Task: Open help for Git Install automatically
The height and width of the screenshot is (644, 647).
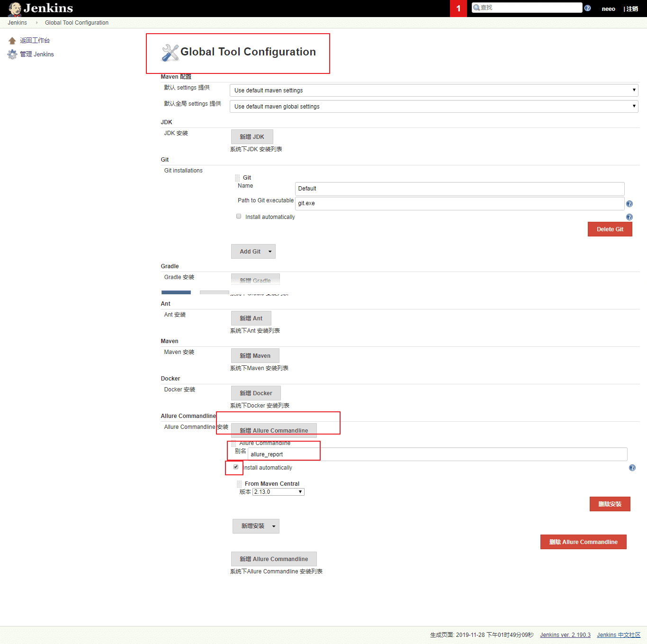Action: coord(629,217)
